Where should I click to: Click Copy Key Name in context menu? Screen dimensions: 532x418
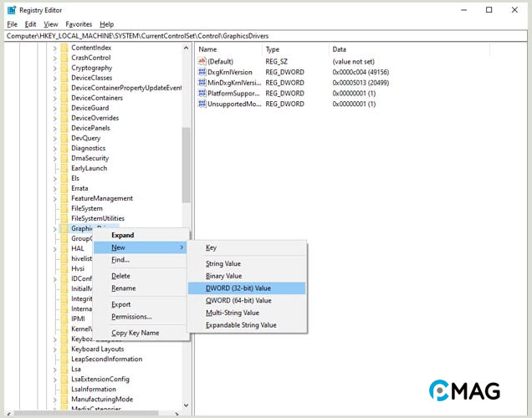pyautogui.click(x=141, y=333)
